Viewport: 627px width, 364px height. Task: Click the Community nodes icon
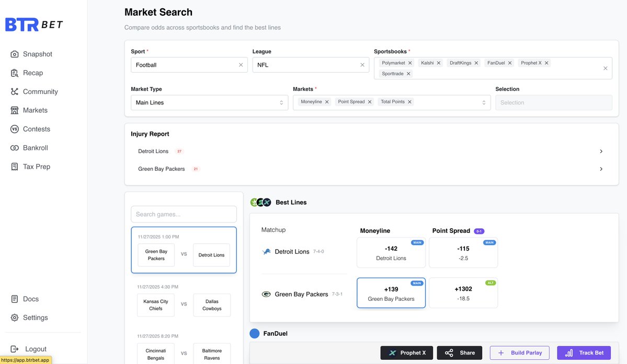(x=15, y=91)
